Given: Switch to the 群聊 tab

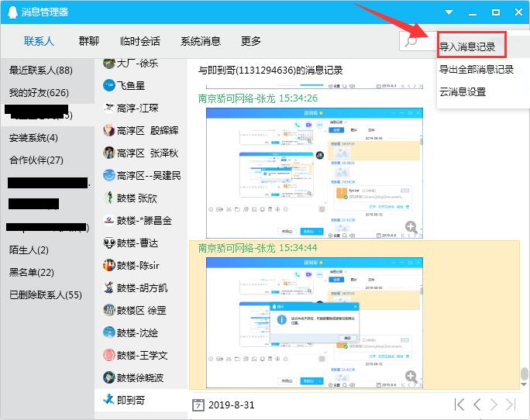Looking at the screenshot, I should tap(88, 41).
